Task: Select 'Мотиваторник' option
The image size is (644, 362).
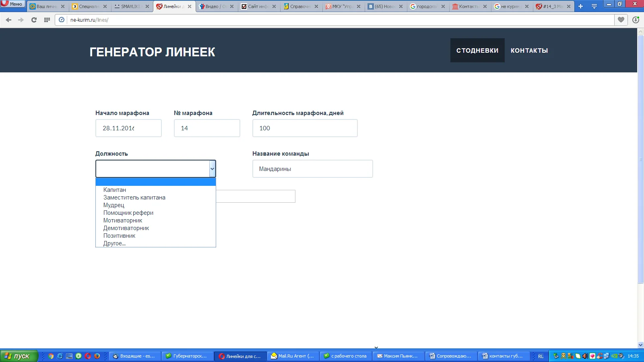Action: (x=156, y=220)
